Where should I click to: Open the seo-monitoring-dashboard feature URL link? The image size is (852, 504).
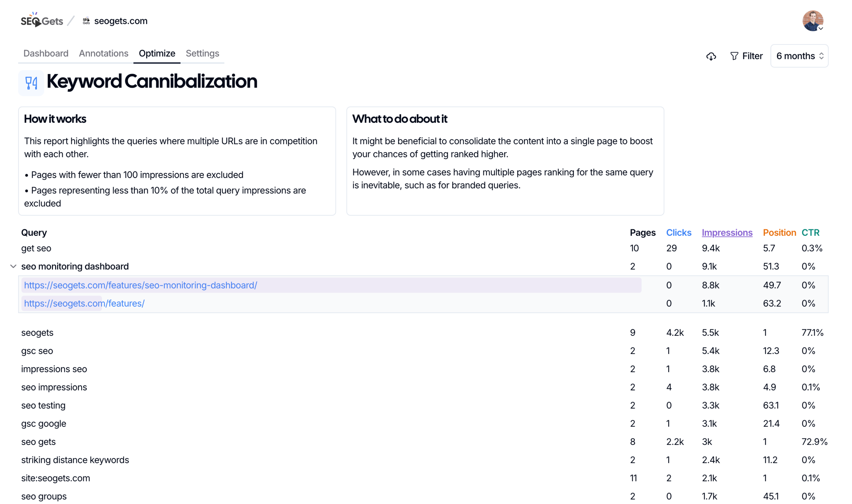tap(141, 285)
